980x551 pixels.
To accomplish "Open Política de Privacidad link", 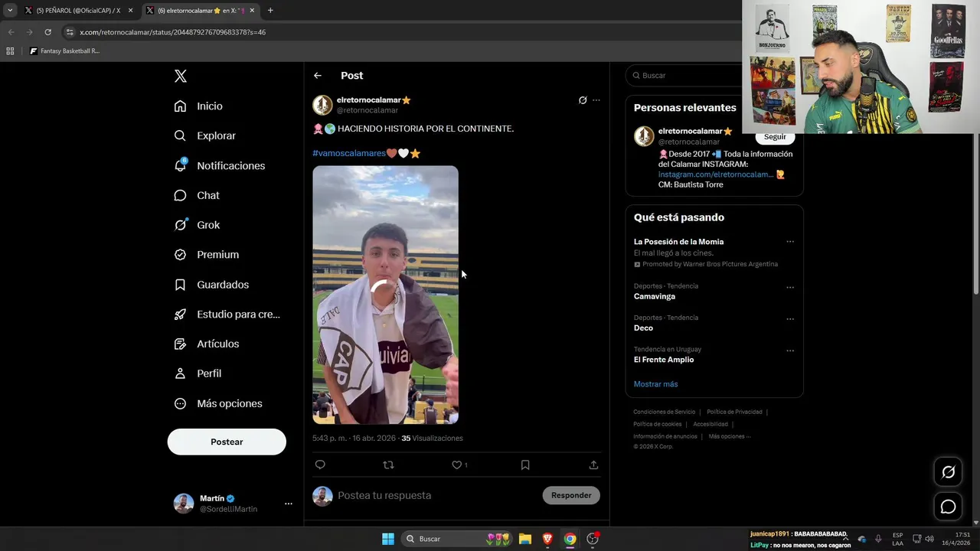I will (x=734, y=412).
